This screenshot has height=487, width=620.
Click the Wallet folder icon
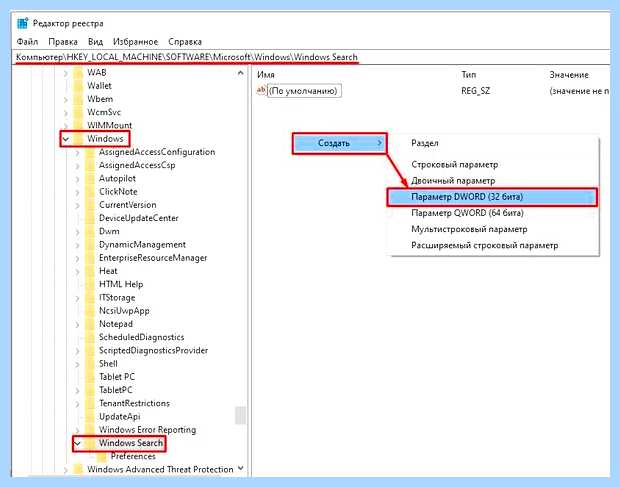pos(79,86)
